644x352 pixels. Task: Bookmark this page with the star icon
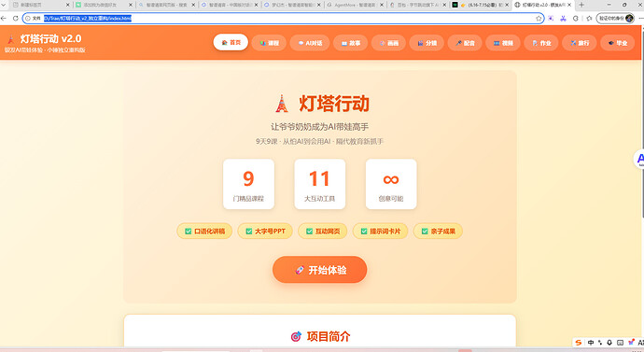[539, 18]
